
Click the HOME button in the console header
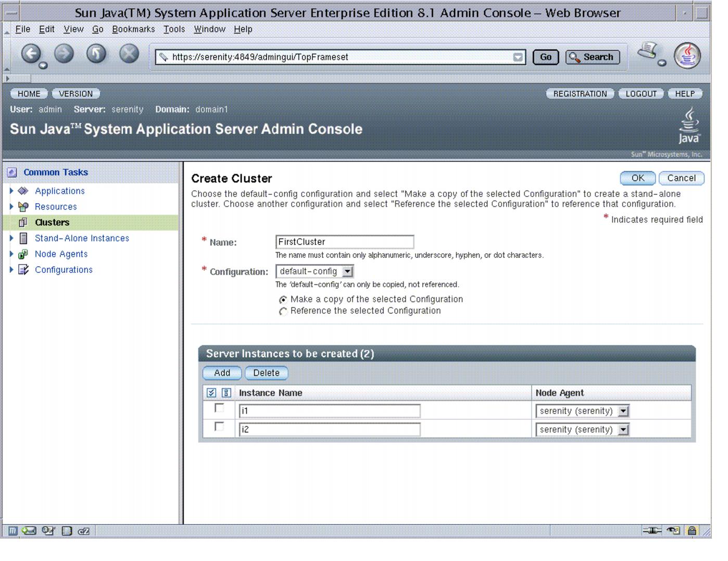coord(29,94)
